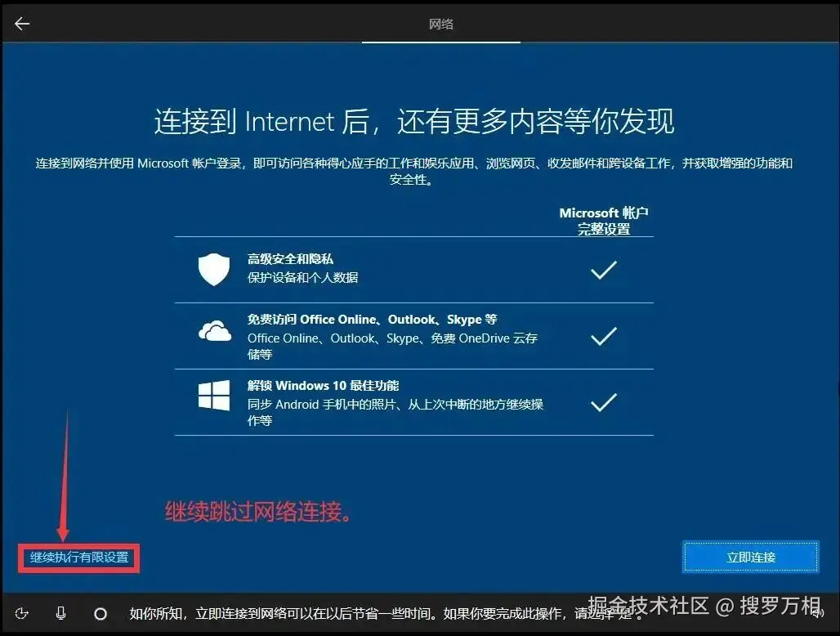
Task: Click the checkmark for 高级安全和隐私
Action: 603,267
